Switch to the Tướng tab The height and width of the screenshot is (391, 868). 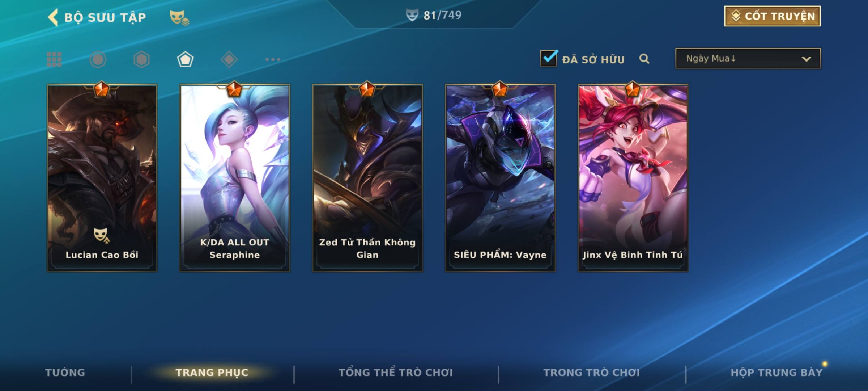[65, 373]
